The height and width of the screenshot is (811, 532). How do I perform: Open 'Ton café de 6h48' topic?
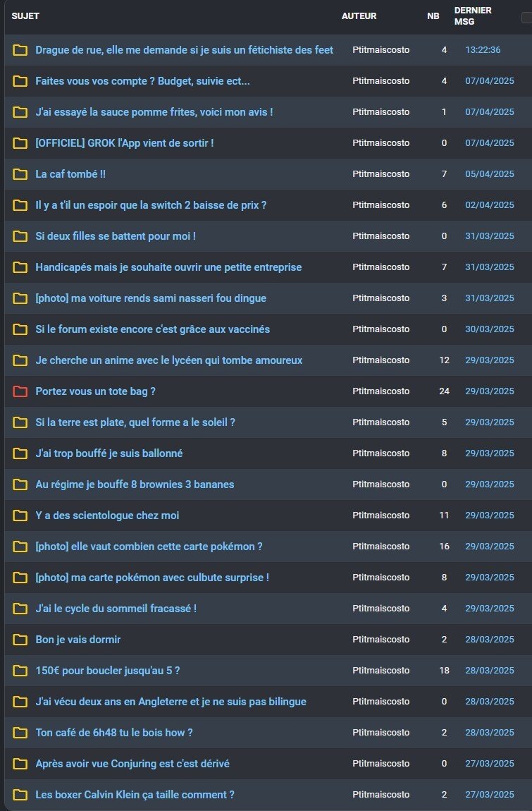point(113,733)
